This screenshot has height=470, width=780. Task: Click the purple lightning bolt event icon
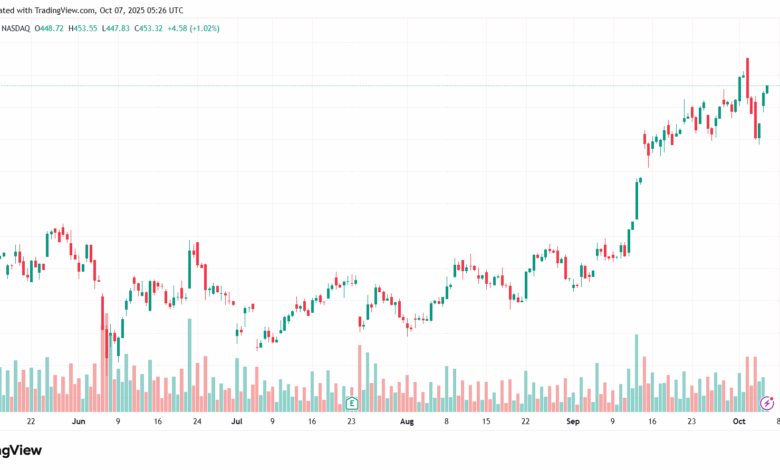pyautogui.click(x=767, y=403)
